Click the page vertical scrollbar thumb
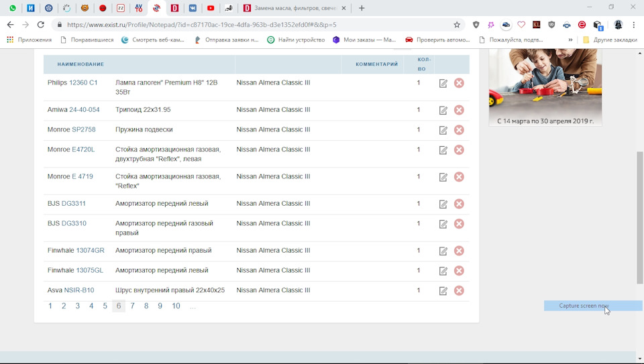This screenshot has height=364, width=644. (639, 217)
